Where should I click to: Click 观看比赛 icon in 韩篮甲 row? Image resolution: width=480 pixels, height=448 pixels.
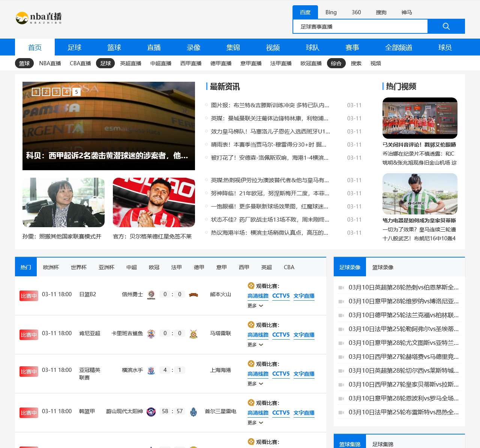(251, 403)
